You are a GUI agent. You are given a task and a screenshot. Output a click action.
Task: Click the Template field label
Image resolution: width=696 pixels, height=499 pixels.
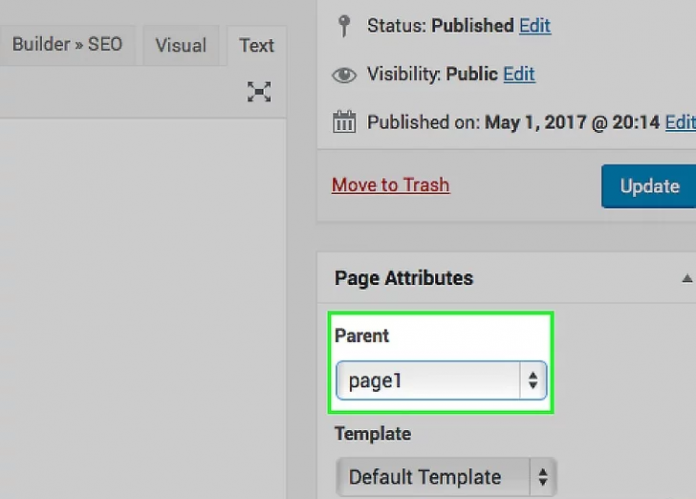pos(372,434)
